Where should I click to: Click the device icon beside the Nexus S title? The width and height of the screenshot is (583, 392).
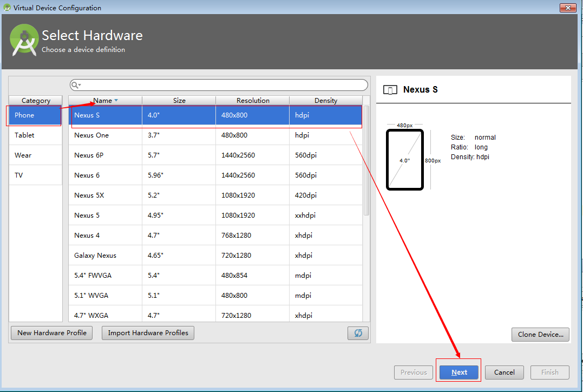pyautogui.click(x=390, y=90)
